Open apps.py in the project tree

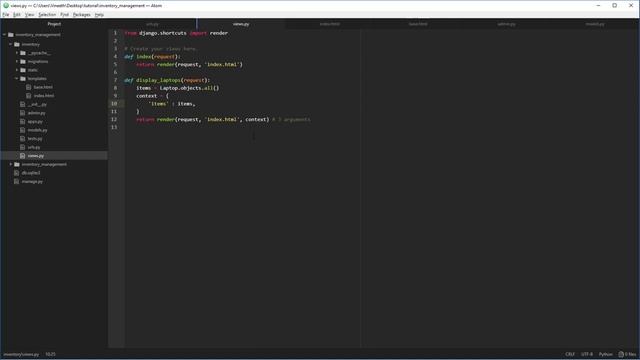pyautogui.click(x=35, y=121)
